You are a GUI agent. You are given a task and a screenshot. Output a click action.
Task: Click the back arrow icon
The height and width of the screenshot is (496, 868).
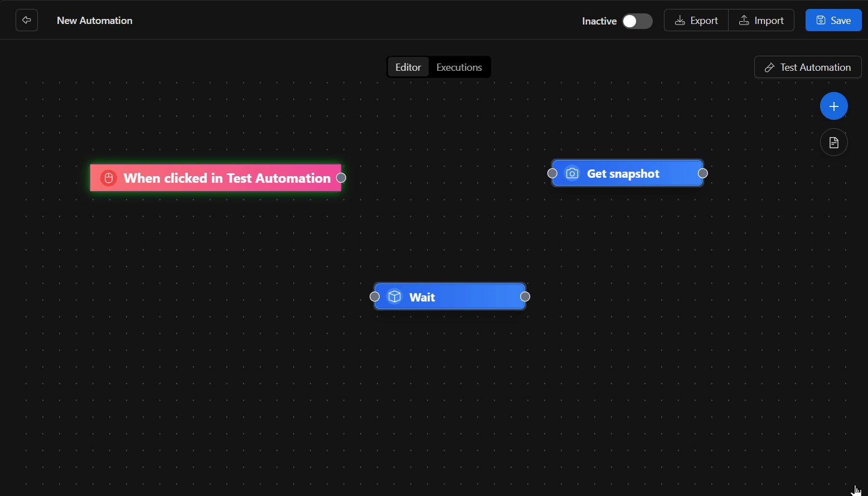26,20
